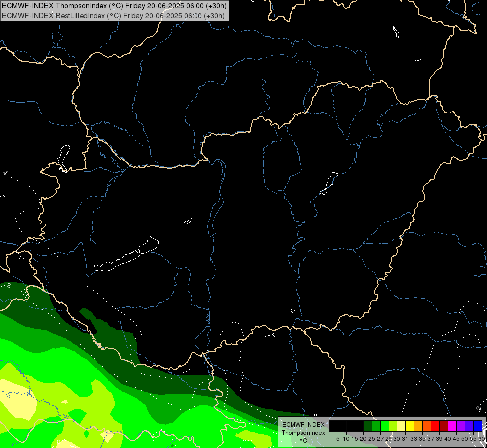Image resolution: width=487 pixels, height=448 pixels.
Task: Select the dark red 39-40 legend swatch
Action: [444, 426]
